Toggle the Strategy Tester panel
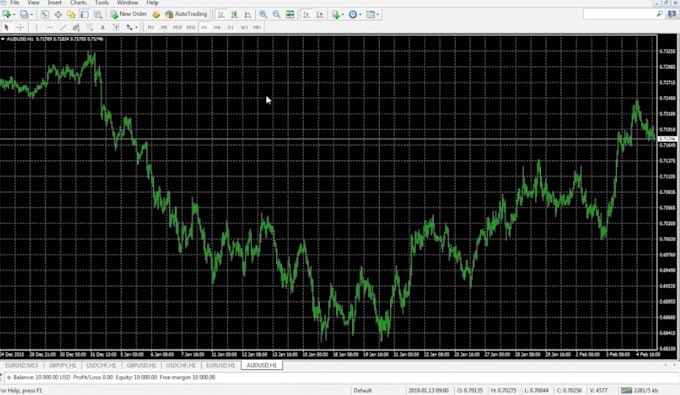 [98, 14]
